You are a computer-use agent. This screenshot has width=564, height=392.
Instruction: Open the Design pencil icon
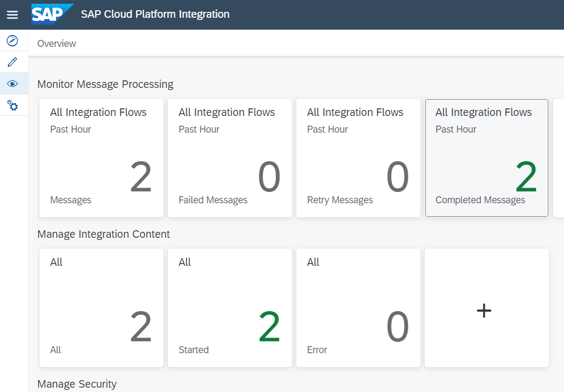(12, 62)
